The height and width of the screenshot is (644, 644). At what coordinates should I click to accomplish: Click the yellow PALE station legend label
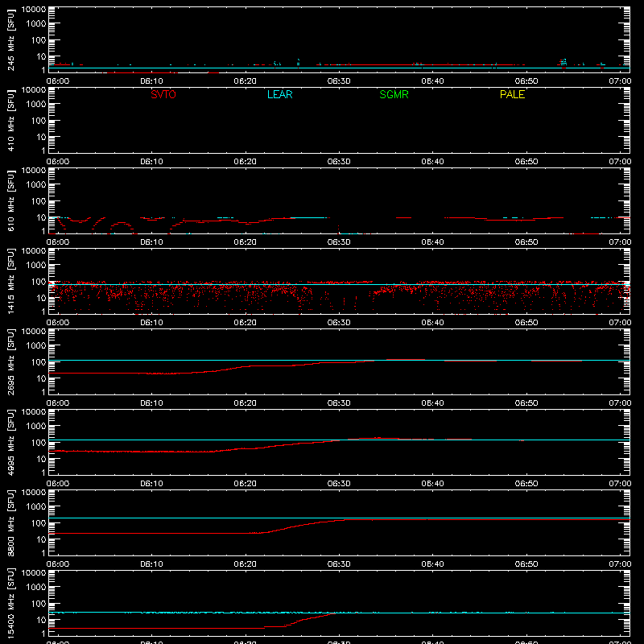tap(512, 94)
